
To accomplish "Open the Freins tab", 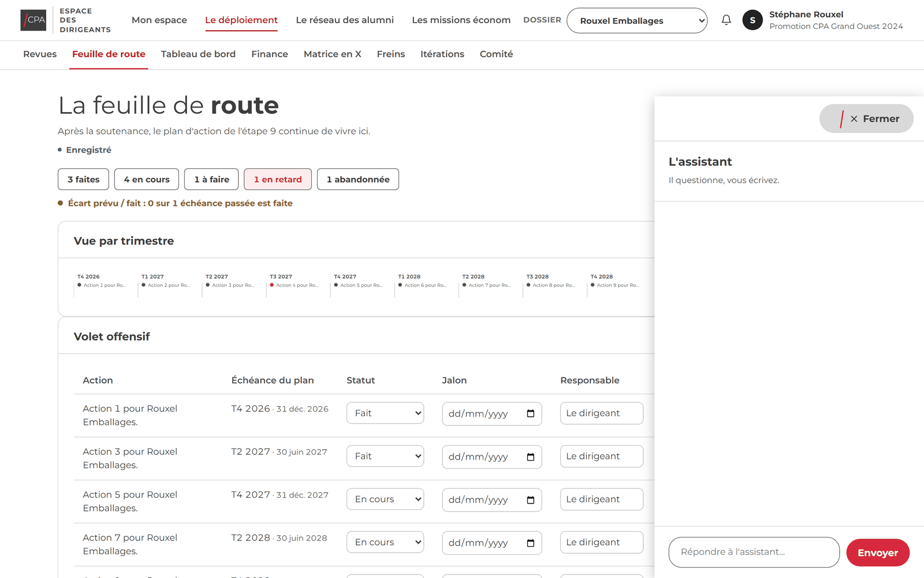I will click(391, 54).
